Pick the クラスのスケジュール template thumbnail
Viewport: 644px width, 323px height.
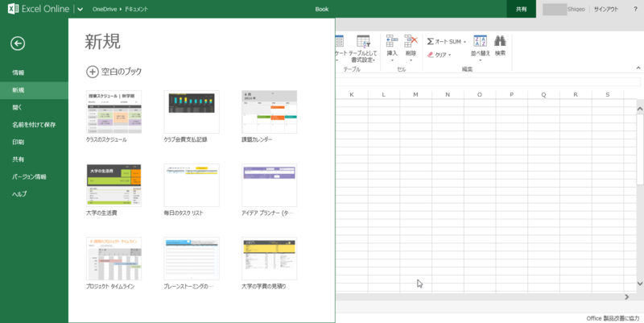[x=114, y=112]
